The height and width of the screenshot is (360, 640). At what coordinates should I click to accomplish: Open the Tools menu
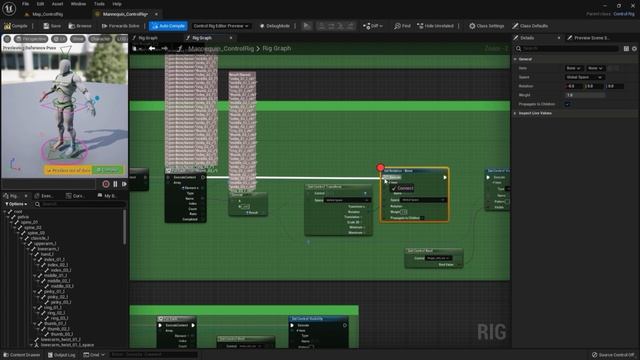pos(99,4)
